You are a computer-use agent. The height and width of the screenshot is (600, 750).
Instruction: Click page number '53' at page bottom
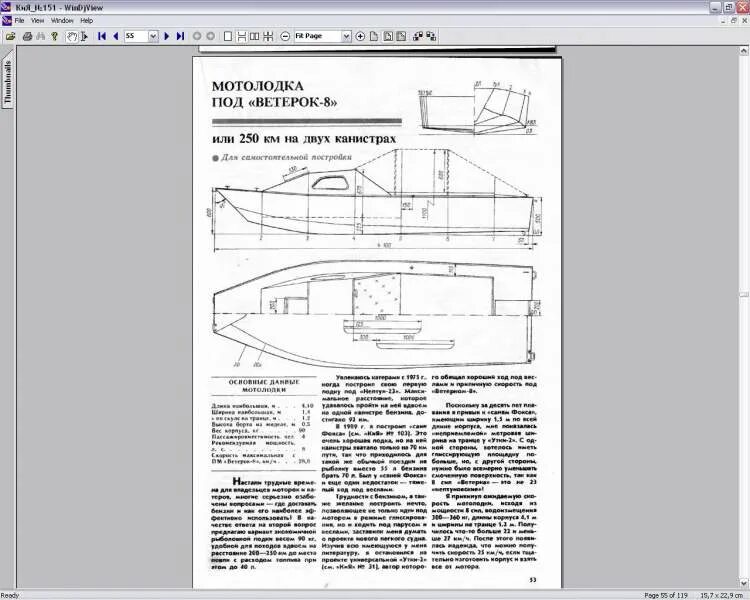tap(533, 579)
